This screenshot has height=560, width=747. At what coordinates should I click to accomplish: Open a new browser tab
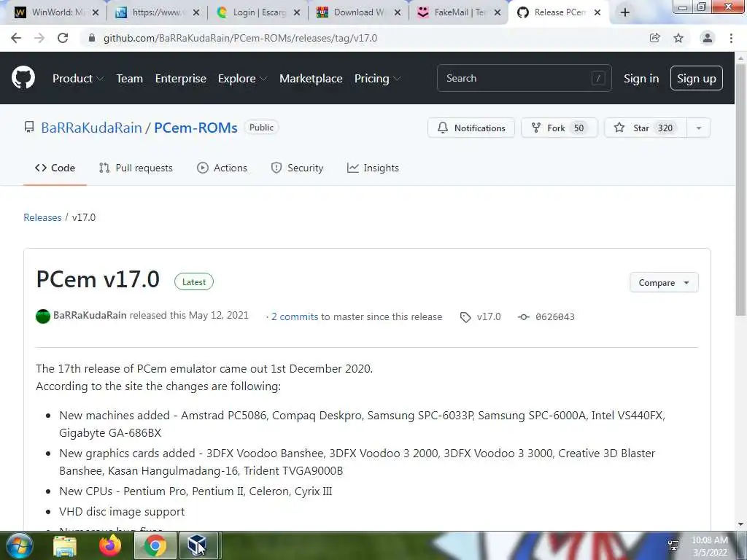click(x=625, y=12)
